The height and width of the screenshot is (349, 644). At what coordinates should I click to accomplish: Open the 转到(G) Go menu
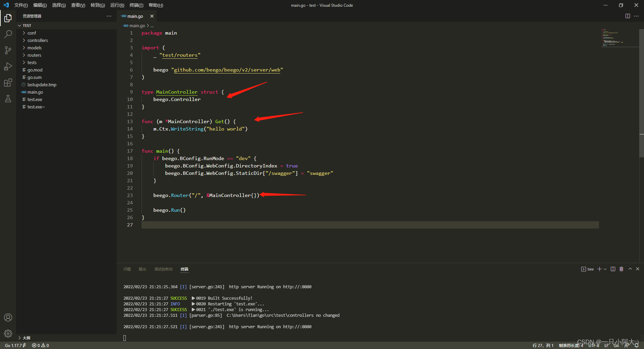point(98,5)
